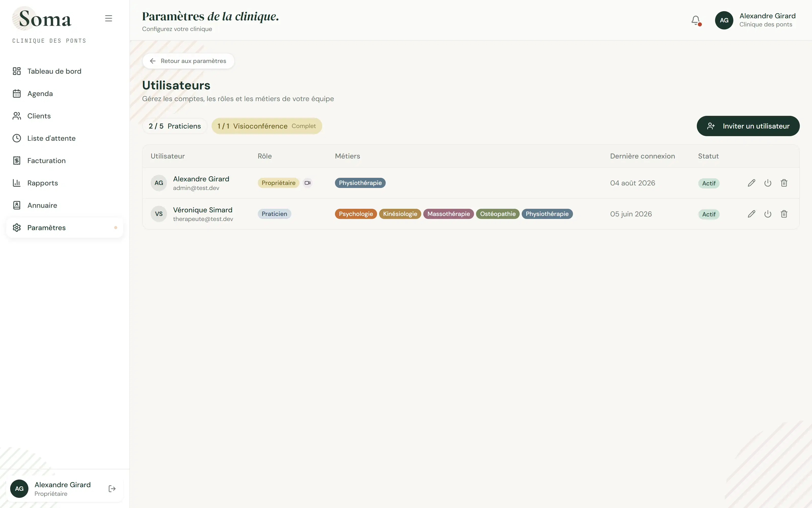
Task: Open Tableau de bord in the sidebar
Action: coord(65,71)
